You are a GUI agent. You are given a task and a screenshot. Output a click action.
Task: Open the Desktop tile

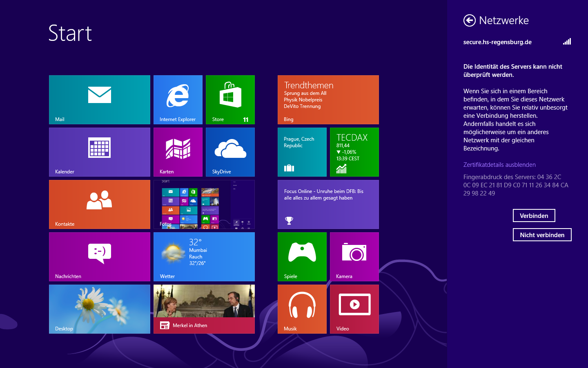click(100, 309)
